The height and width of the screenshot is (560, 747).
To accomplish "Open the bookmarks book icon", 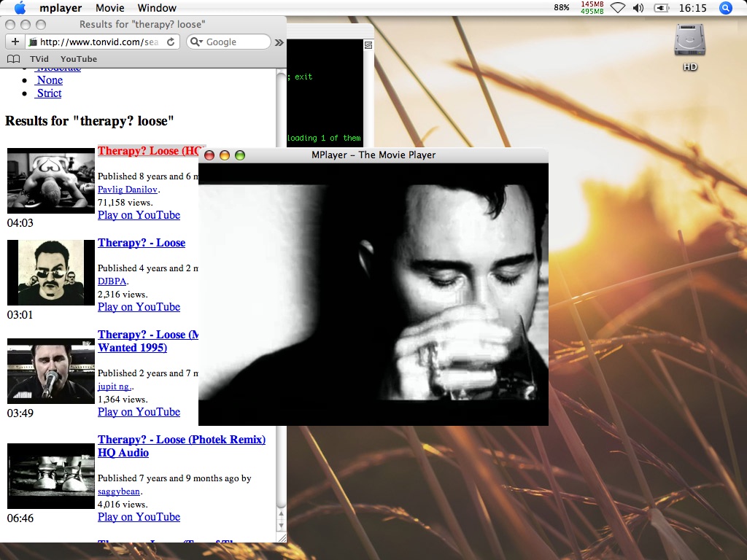I will click(x=14, y=59).
